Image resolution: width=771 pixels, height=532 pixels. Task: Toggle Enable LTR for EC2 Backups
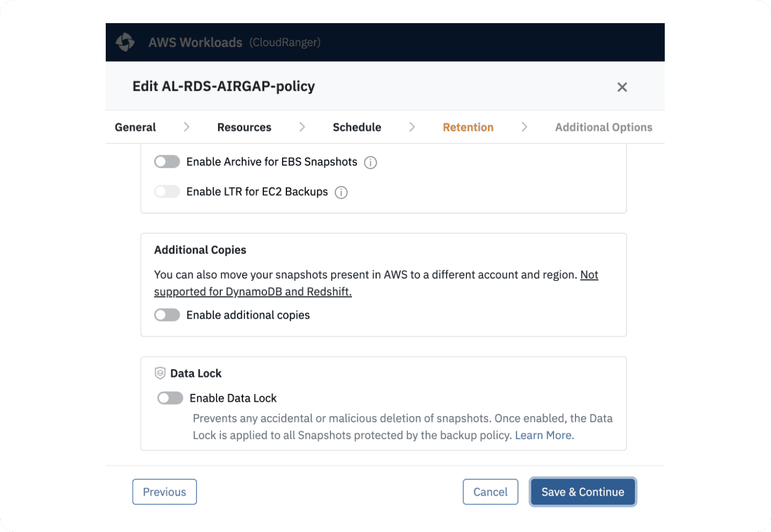167,192
